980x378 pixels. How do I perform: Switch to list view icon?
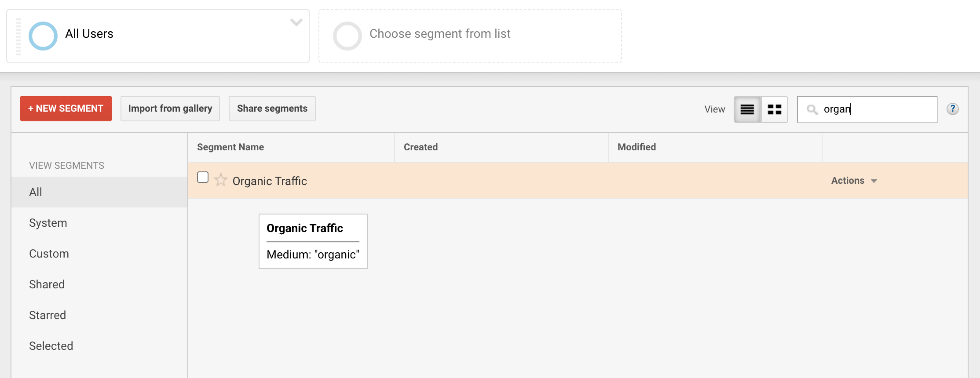coord(747,109)
